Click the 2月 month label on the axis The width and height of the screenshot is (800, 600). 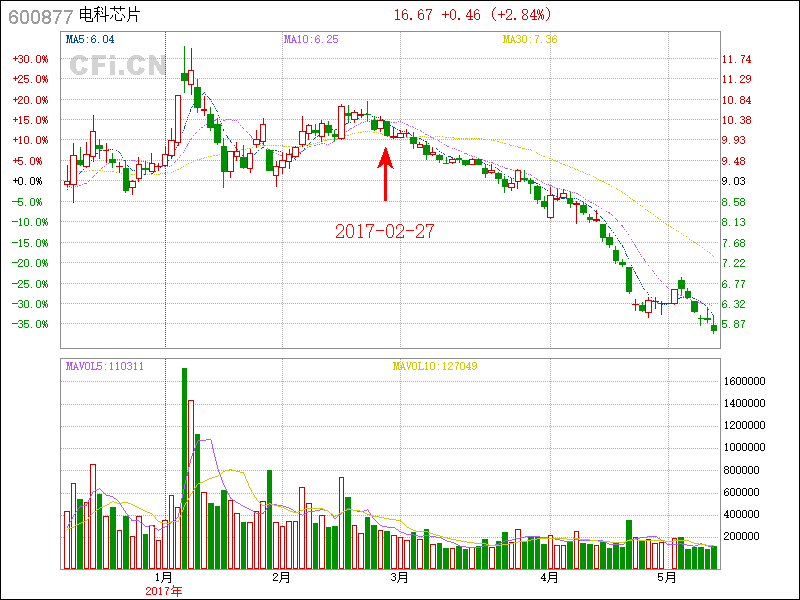pyautogui.click(x=281, y=577)
